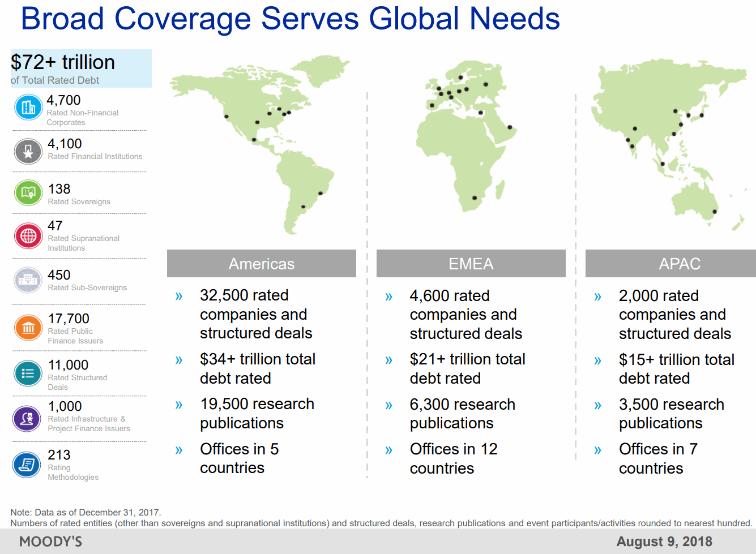Click the chevron bullet beside 19,500 research publications

[179, 405]
